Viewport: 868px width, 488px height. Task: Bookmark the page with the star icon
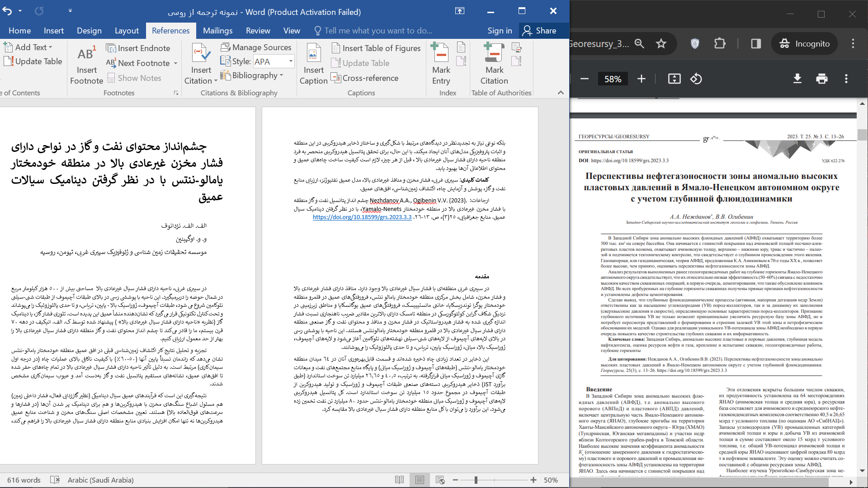[661, 44]
